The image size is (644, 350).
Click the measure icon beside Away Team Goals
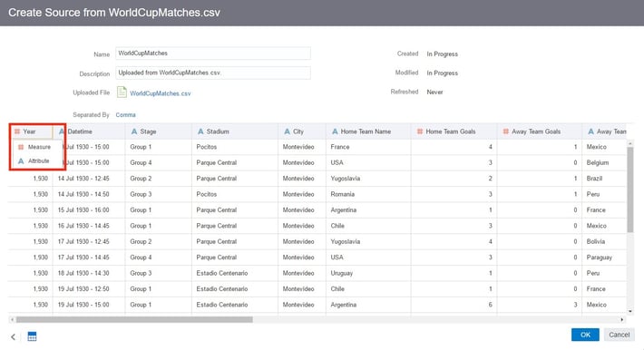coord(505,131)
